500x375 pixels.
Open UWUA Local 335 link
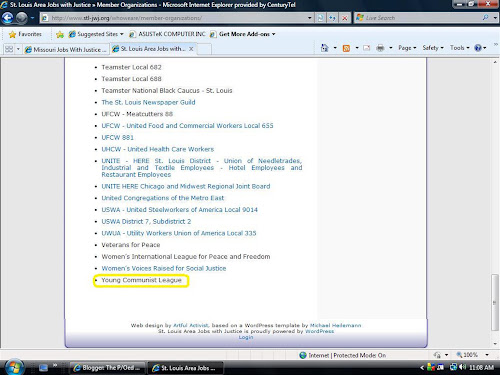pos(179,233)
